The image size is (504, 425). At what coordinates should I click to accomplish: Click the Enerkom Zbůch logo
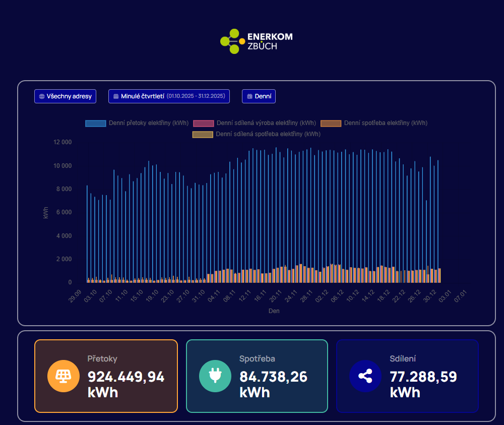pos(256,41)
